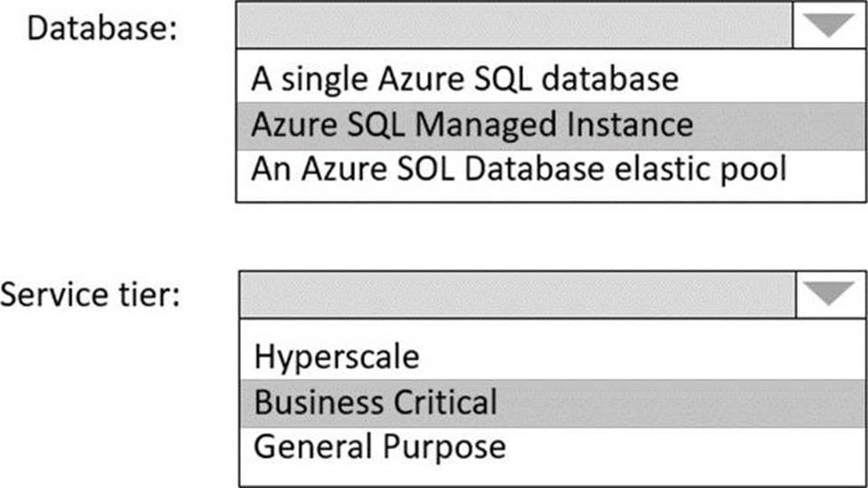
Task: Select the first option under Database
Action: pos(464,80)
